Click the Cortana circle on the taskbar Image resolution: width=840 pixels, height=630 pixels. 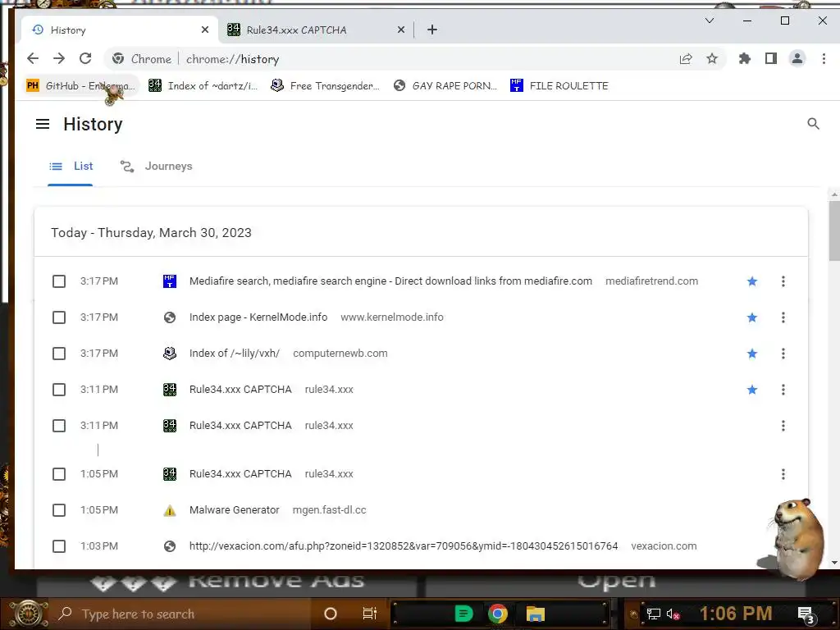click(331, 614)
